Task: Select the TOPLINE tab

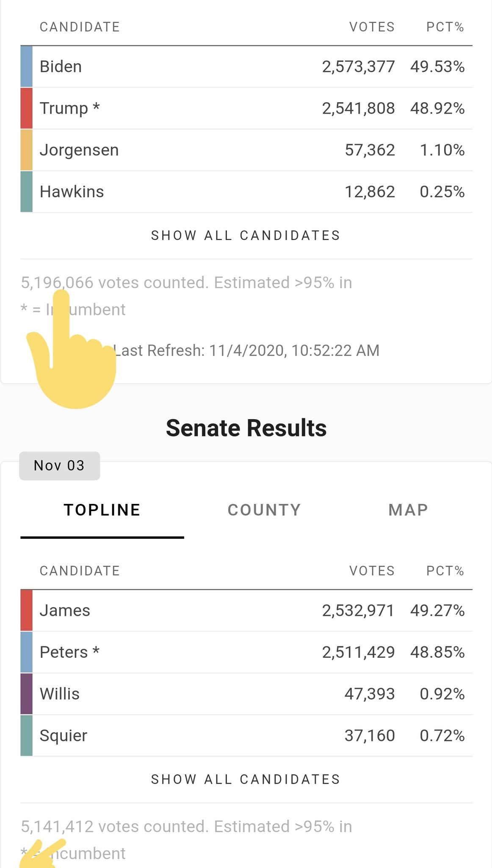Action: click(102, 510)
